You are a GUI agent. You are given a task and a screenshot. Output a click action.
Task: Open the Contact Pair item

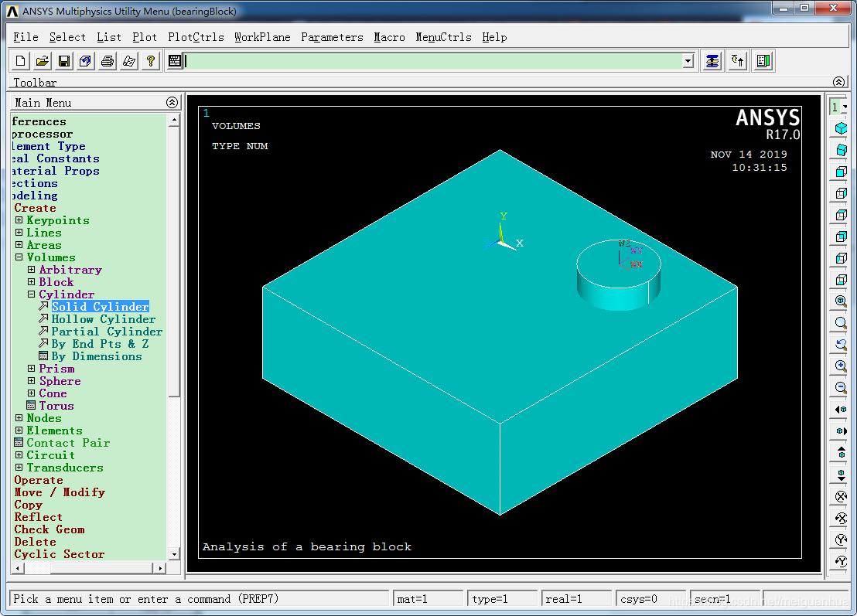click(x=68, y=443)
